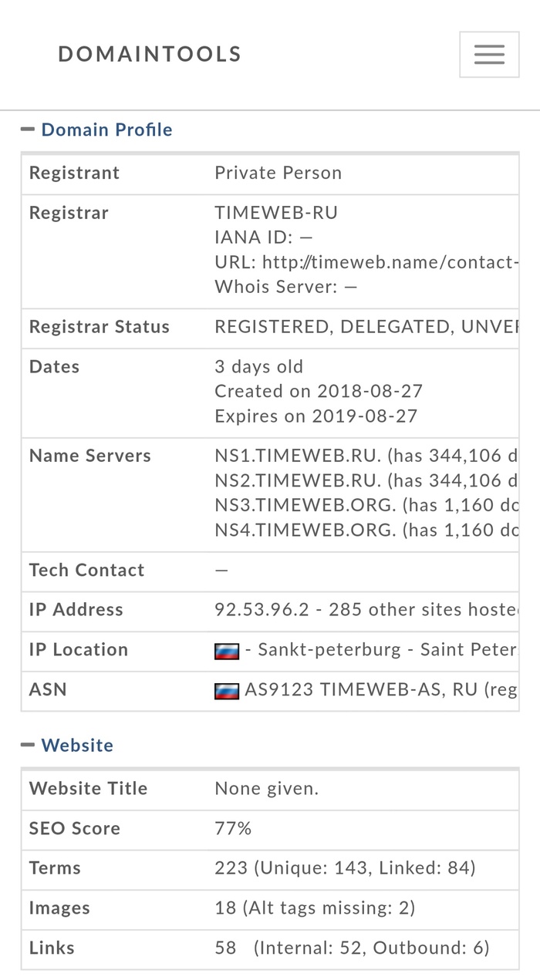Select the NS2.TIMEWEB.RU name server entry
Viewport: 540px width, 980px height.
297,480
